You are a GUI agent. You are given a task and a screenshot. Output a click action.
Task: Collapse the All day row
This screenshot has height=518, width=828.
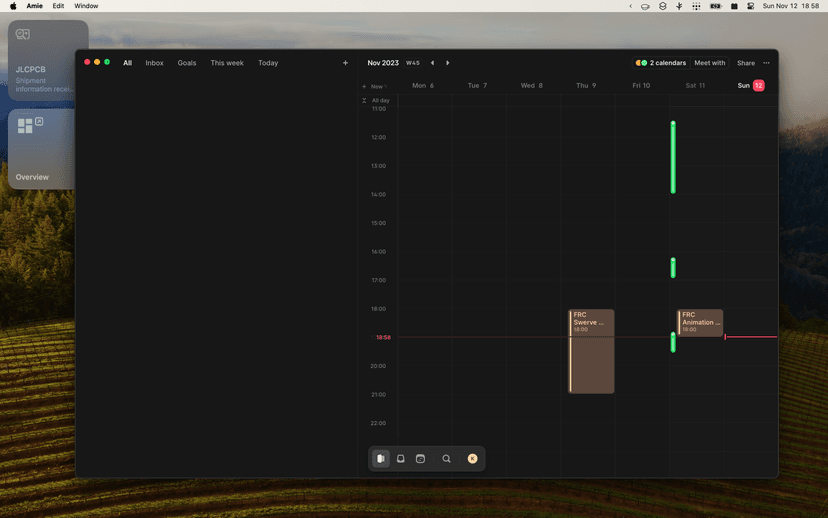click(364, 101)
